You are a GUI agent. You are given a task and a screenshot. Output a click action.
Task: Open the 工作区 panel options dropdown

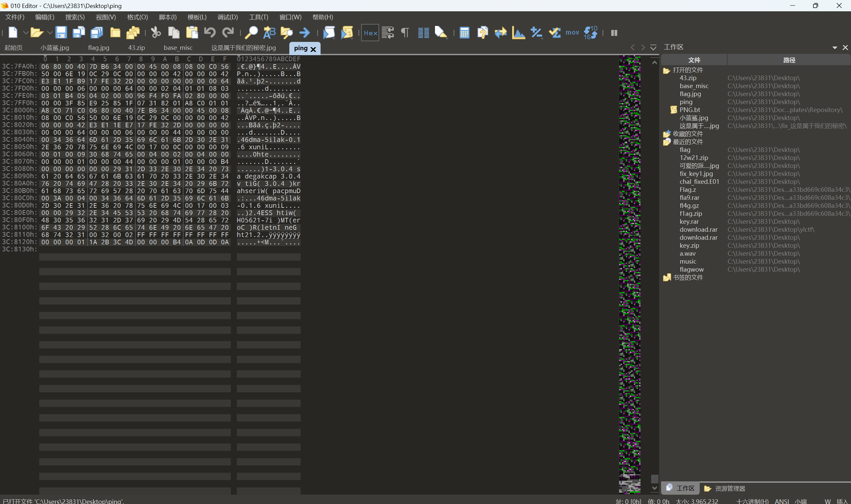coord(835,48)
